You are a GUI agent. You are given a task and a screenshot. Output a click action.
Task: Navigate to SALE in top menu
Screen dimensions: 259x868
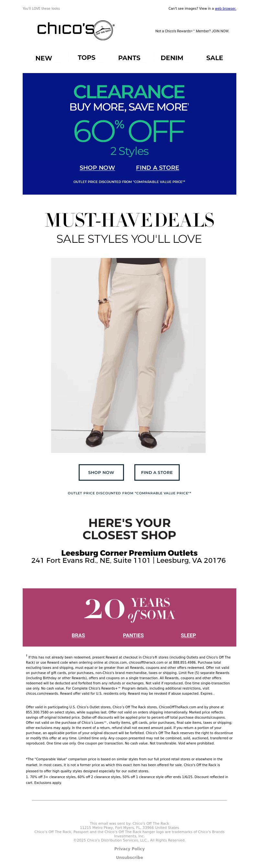pyautogui.click(x=214, y=58)
